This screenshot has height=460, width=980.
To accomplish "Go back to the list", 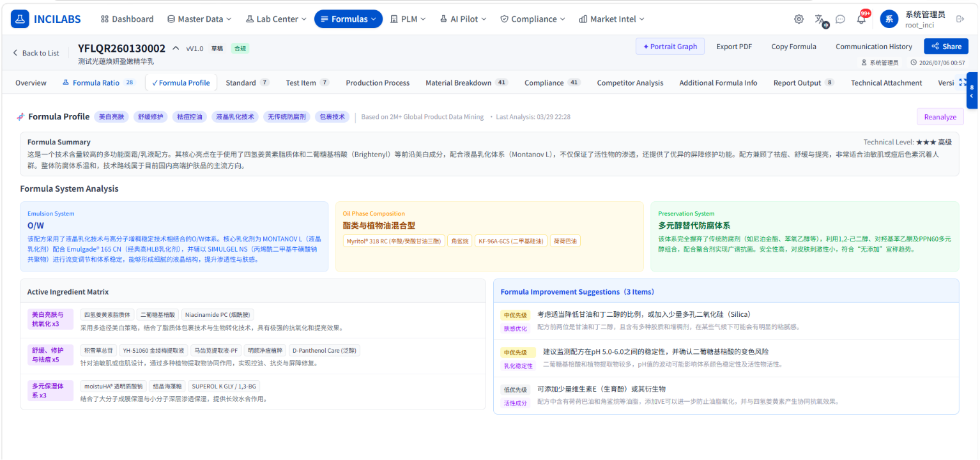I will coord(36,53).
